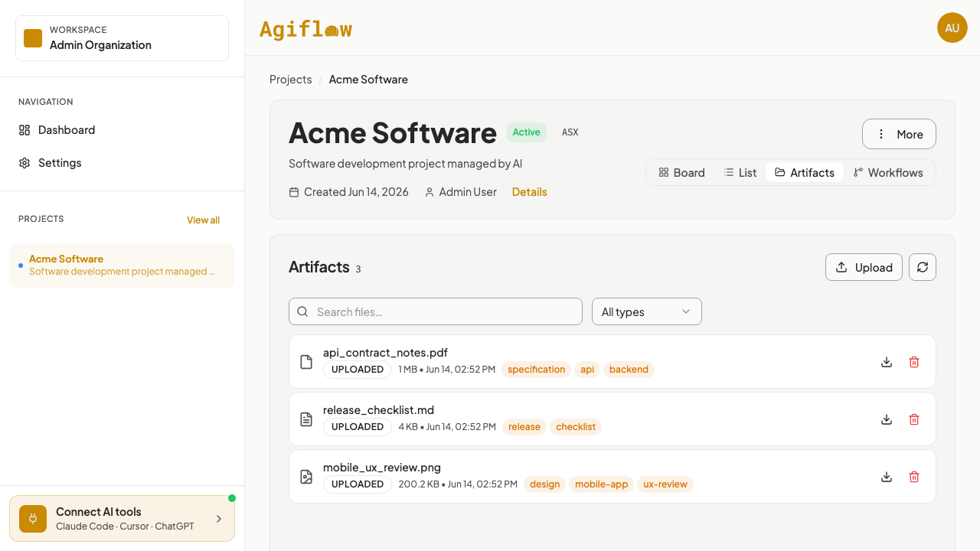
Task: Download release_checklist.md file
Action: [887, 419]
